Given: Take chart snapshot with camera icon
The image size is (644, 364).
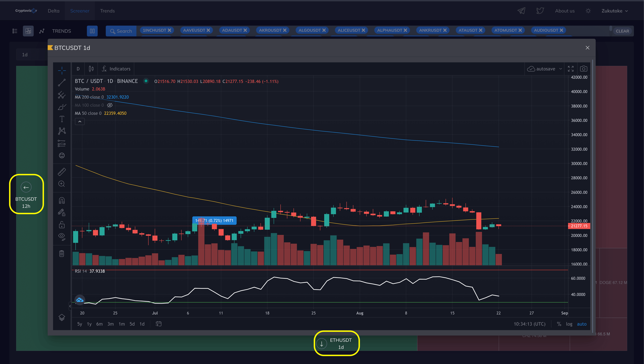Looking at the screenshot, I should (584, 69).
